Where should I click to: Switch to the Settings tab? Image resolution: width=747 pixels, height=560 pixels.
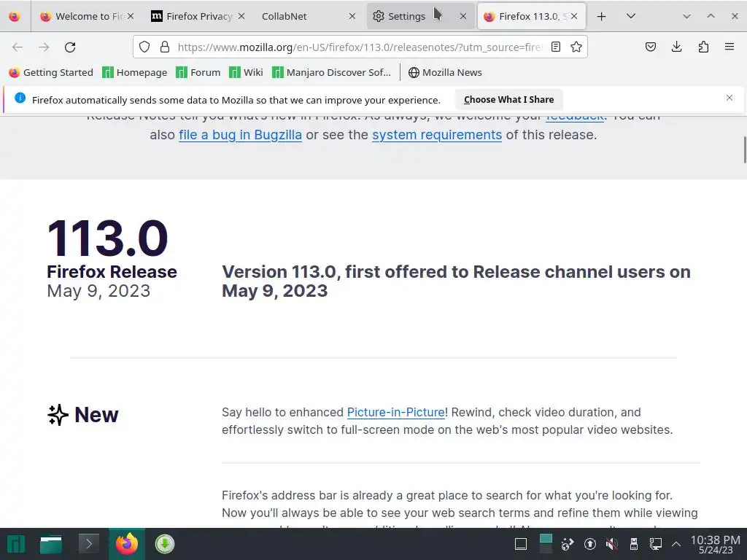click(x=414, y=16)
